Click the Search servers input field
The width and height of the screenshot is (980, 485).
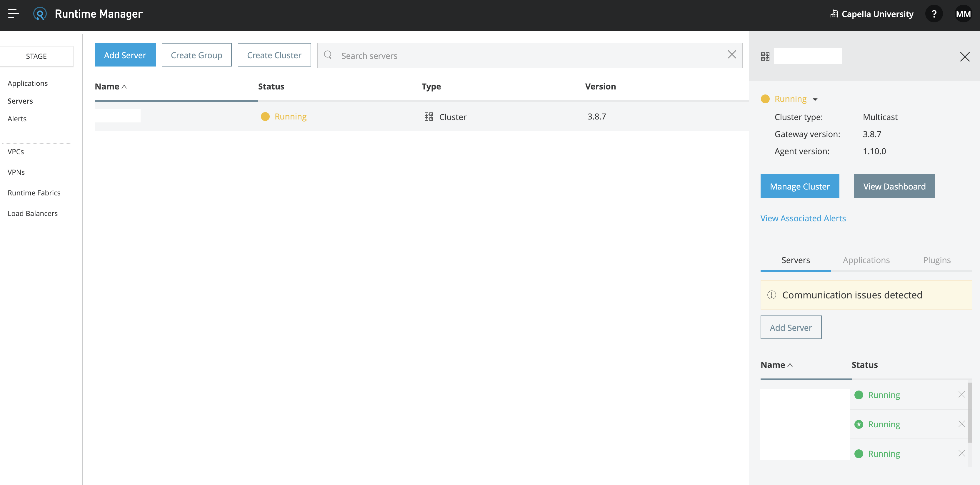[456, 55]
